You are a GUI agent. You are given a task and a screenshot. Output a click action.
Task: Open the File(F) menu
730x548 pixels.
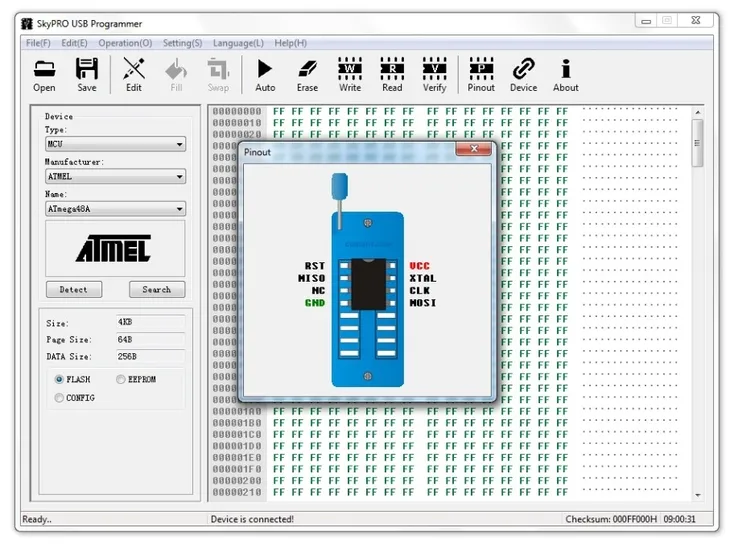click(x=38, y=43)
